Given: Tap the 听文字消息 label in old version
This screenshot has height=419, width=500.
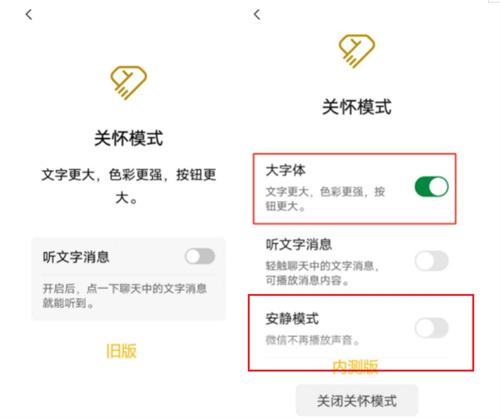Looking at the screenshot, I should pos(76,257).
